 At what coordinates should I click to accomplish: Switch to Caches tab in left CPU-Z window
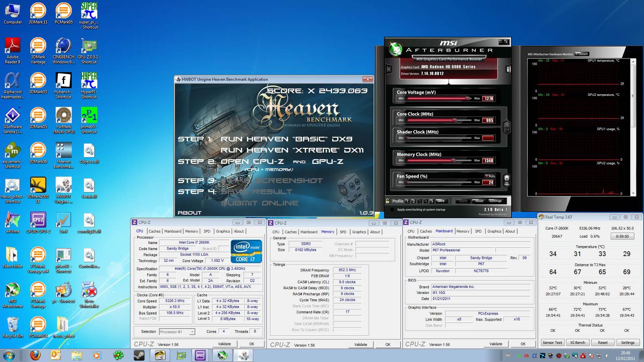click(154, 231)
